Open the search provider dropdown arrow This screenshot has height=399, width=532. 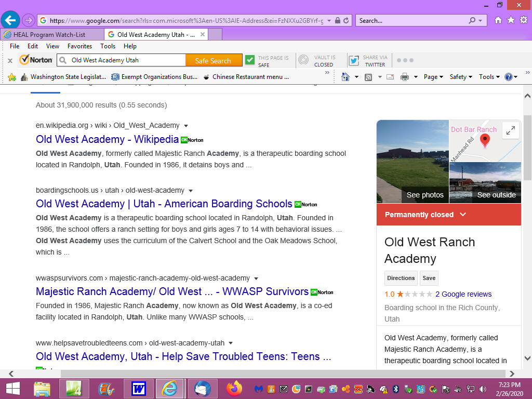(480, 21)
